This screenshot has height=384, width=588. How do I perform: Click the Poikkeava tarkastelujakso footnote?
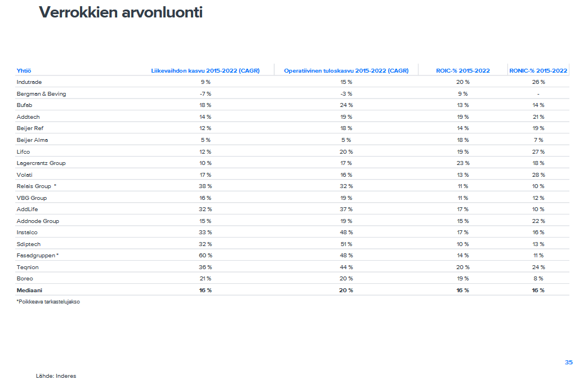click(48, 302)
